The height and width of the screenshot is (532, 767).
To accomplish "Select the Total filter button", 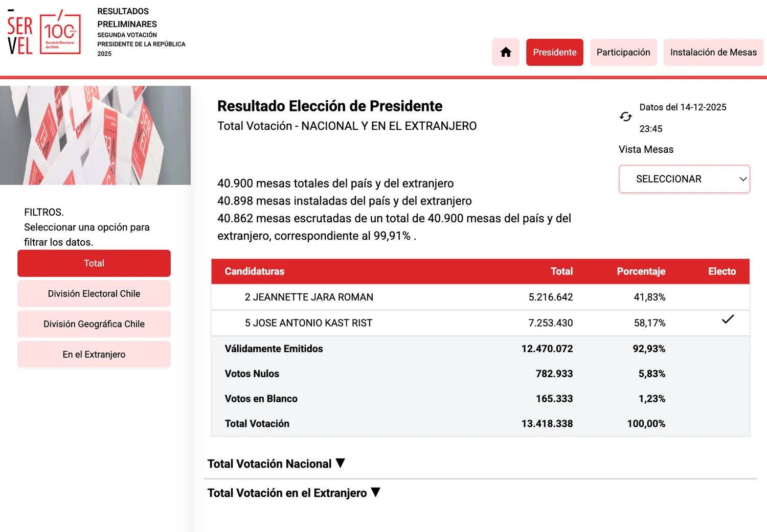I will 94,263.
